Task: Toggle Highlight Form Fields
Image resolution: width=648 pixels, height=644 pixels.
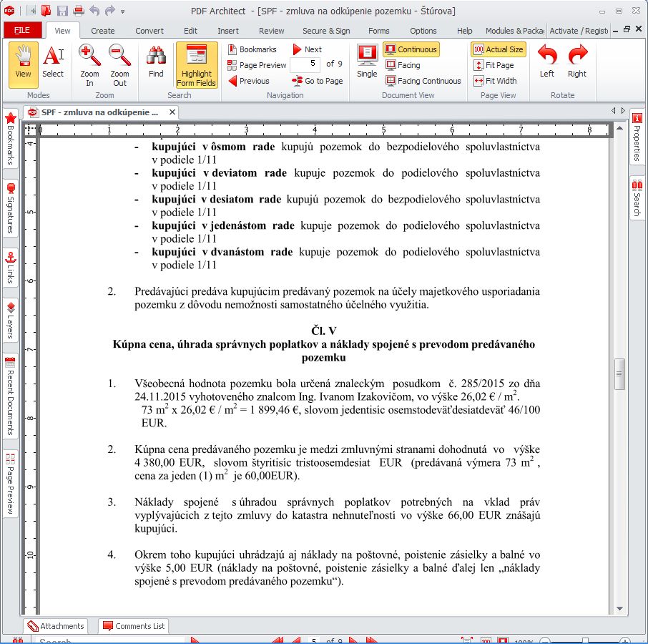Action: 197,64
